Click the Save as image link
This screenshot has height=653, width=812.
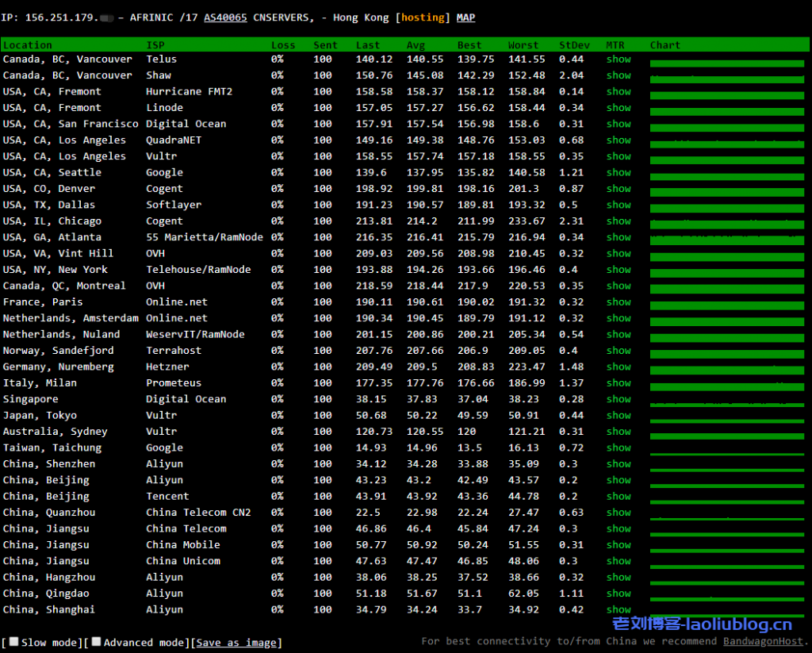pos(238,643)
